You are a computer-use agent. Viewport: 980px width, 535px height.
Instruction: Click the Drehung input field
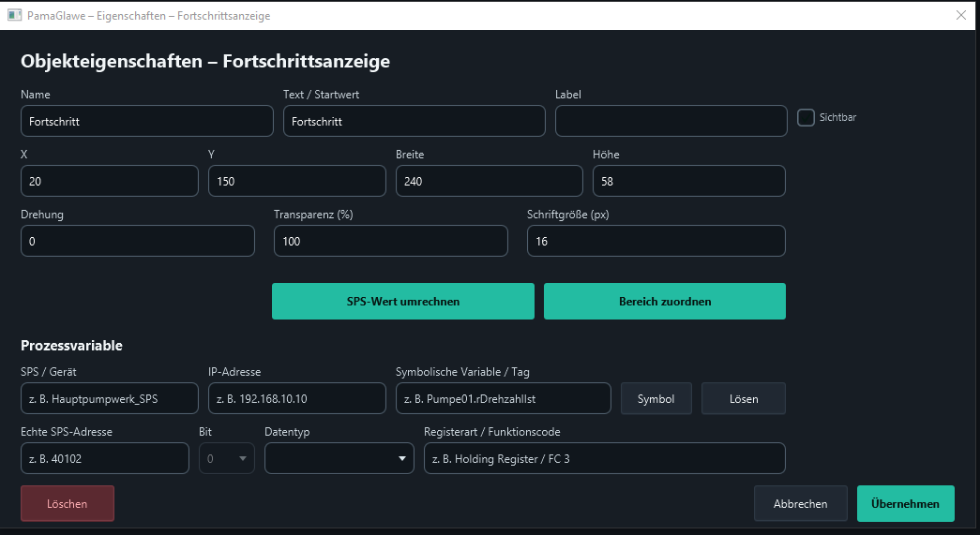138,241
